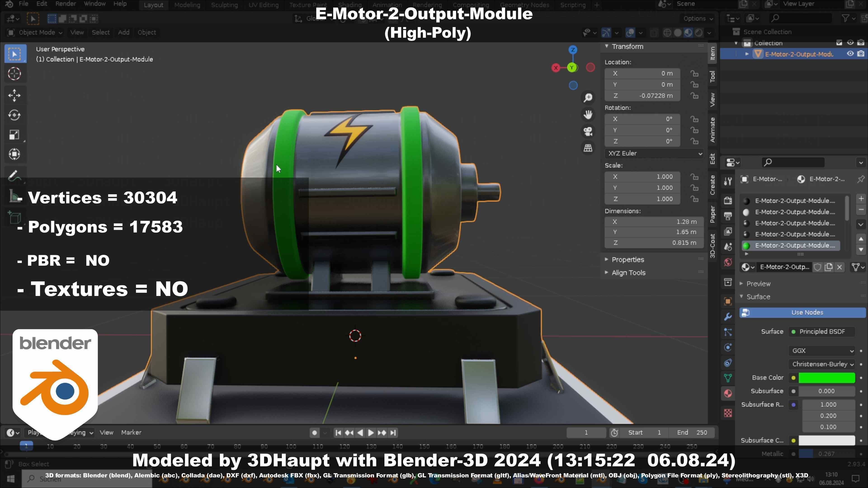Screen dimensions: 868x488
Task: Open the Texture properties checker icon
Action: click(x=728, y=413)
